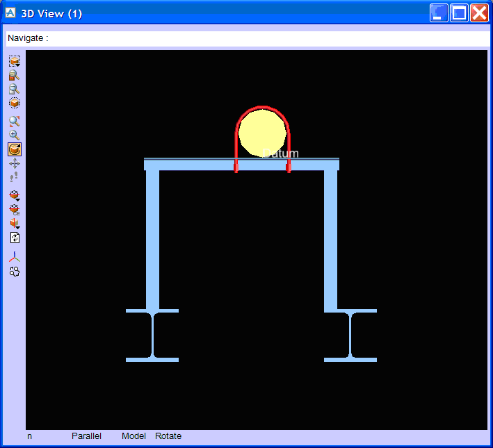Click the refresh view page icon
The height and width of the screenshot is (448, 493).
15,238
